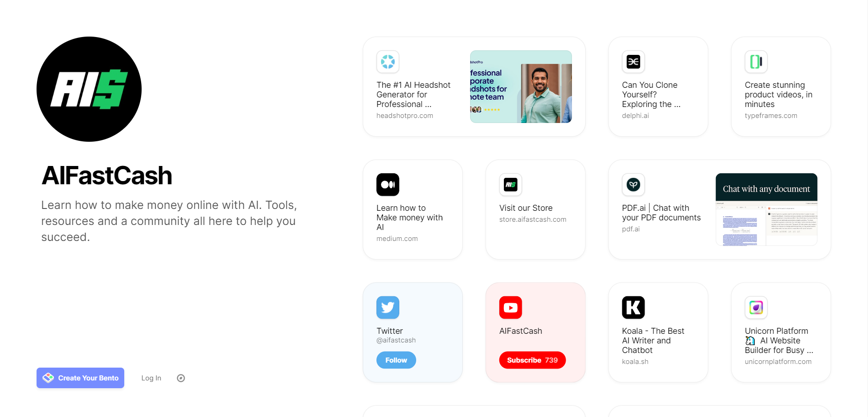
Task: Click the profile bio description text
Action: click(169, 221)
